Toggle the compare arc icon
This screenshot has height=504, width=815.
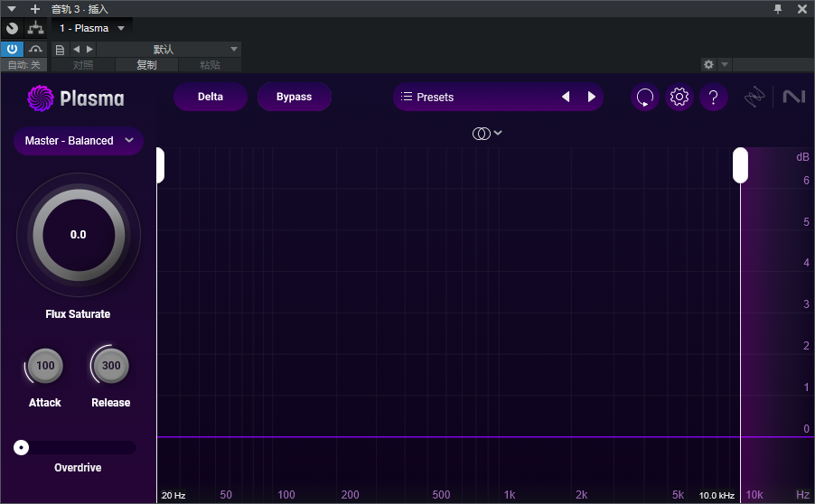[x=35, y=49]
